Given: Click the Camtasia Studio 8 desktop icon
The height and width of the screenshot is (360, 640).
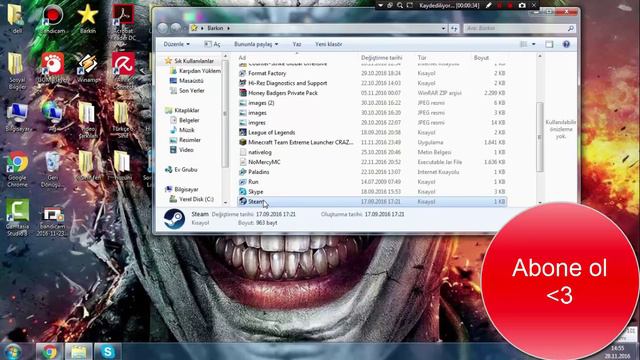Looking at the screenshot, I should click(17, 218).
